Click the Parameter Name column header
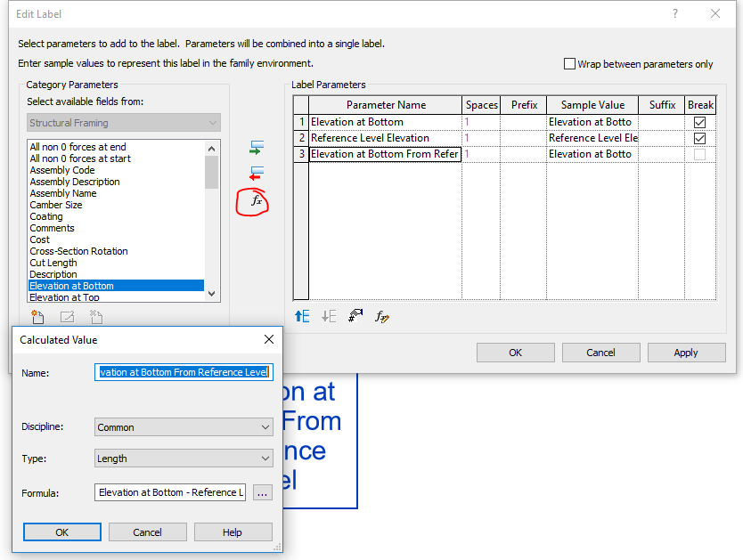 [x=385, y=105]
